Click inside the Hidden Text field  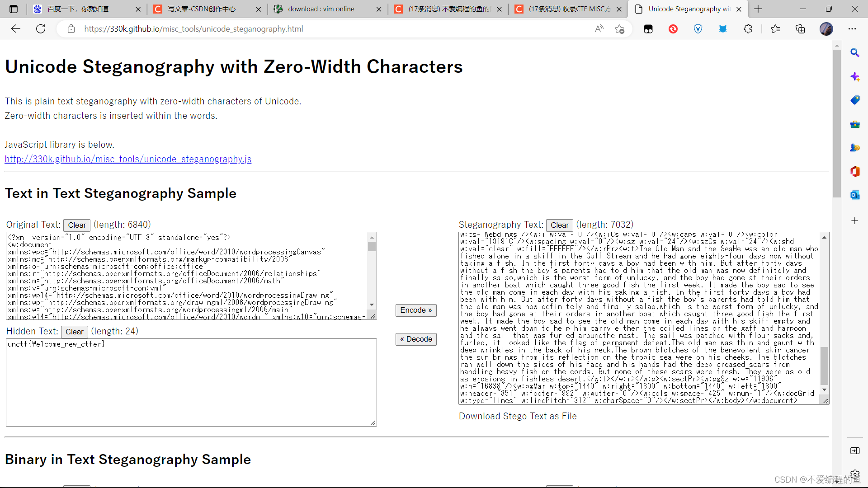tap(191, 382)
